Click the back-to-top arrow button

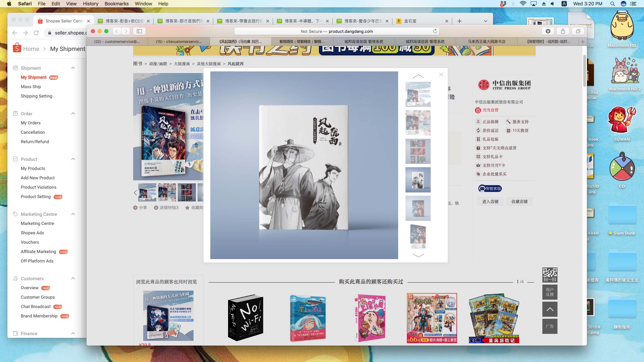550,309
